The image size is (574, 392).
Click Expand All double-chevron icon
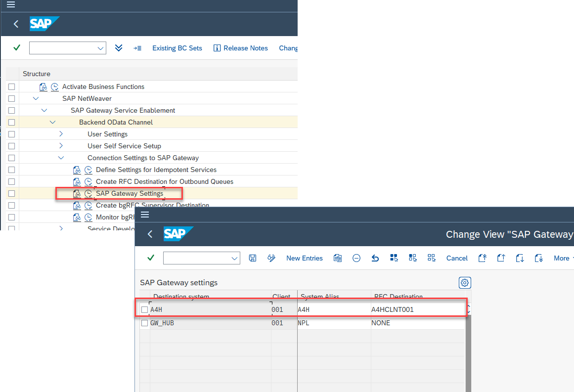click(119, 48)
